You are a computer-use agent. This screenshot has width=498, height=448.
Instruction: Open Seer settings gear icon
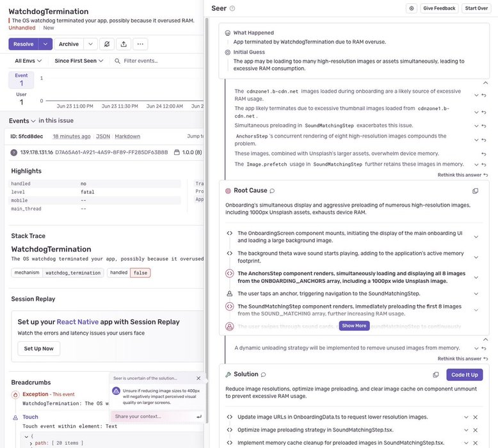411,8
